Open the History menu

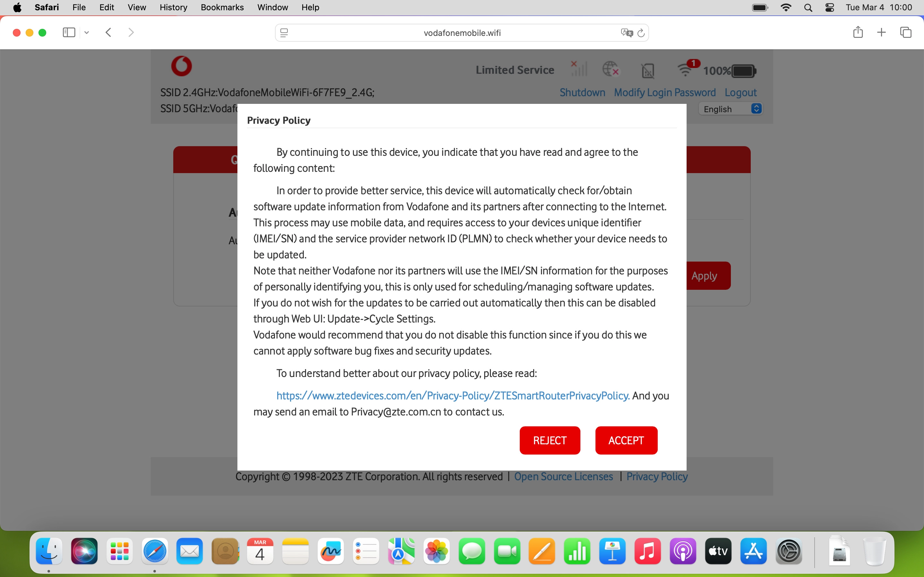click(173, 7)
